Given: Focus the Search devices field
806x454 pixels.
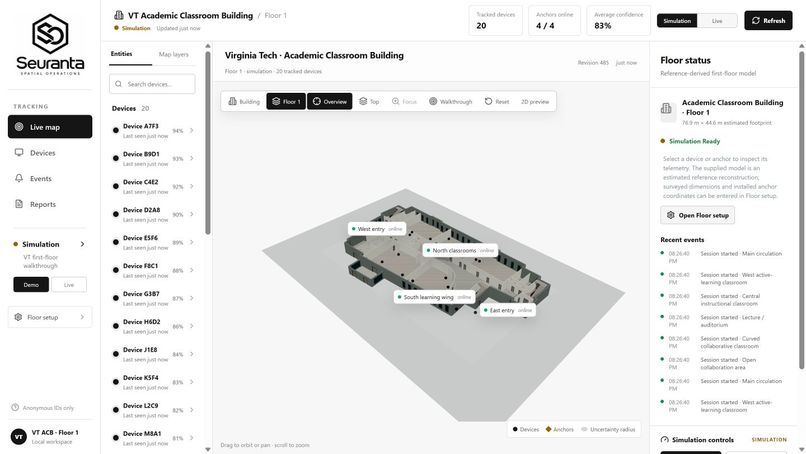Looking at the screenshot, I should 152,84.
